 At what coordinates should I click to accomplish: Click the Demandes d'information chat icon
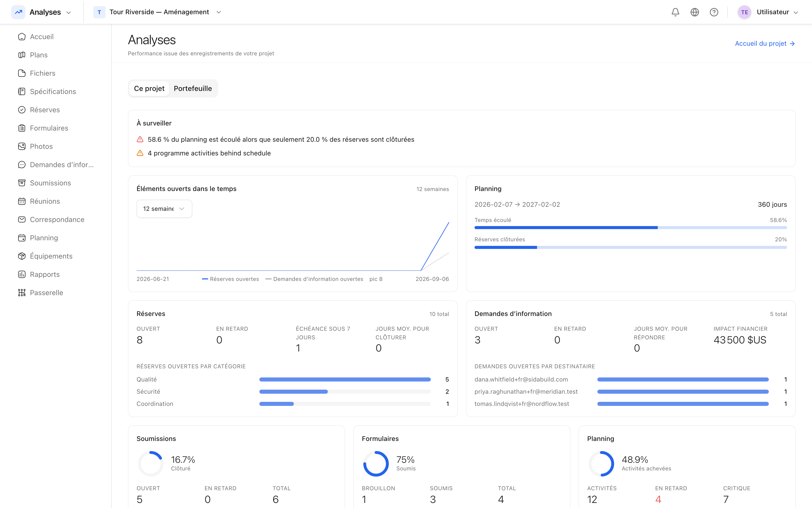click(22, 165)
